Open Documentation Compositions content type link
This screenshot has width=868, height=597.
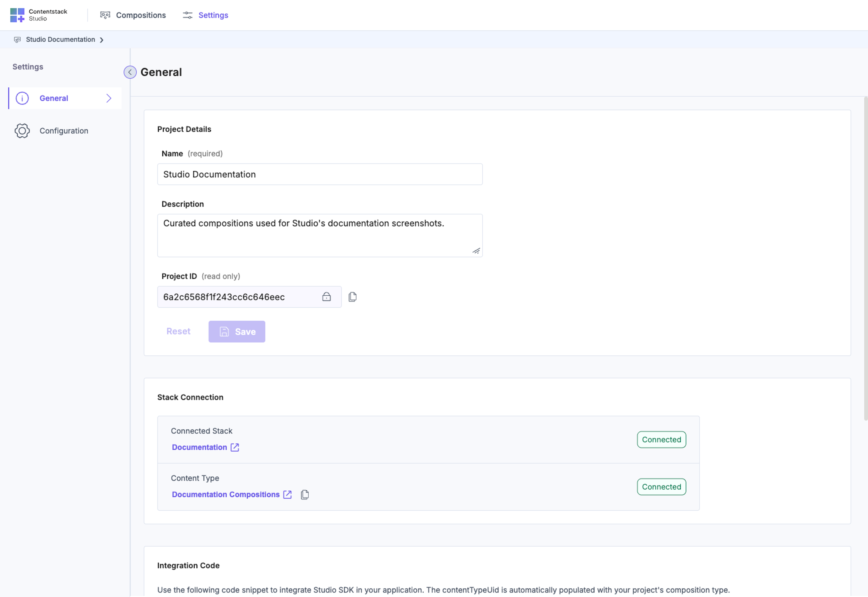[x=225, y=495]
